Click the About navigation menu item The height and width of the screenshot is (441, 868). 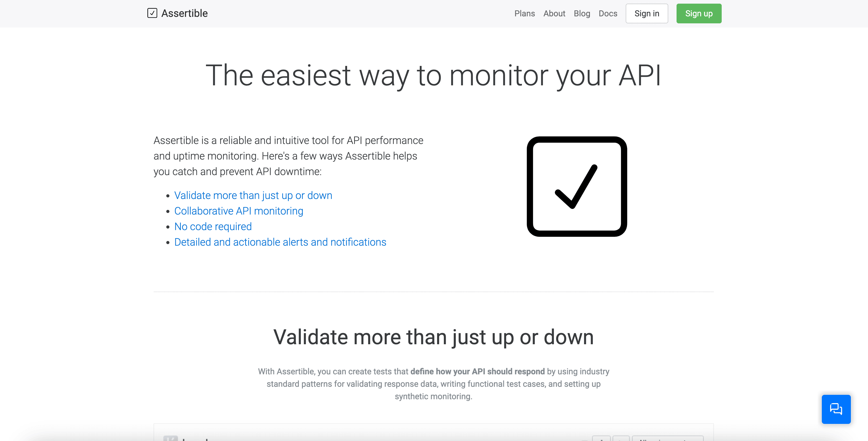pos(553,13)
